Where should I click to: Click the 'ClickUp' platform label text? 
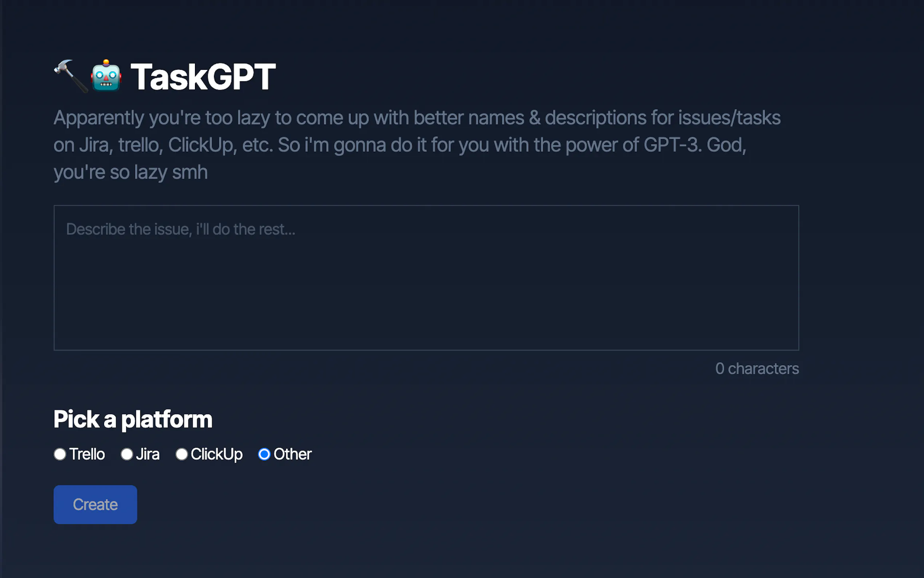point(216,454)
